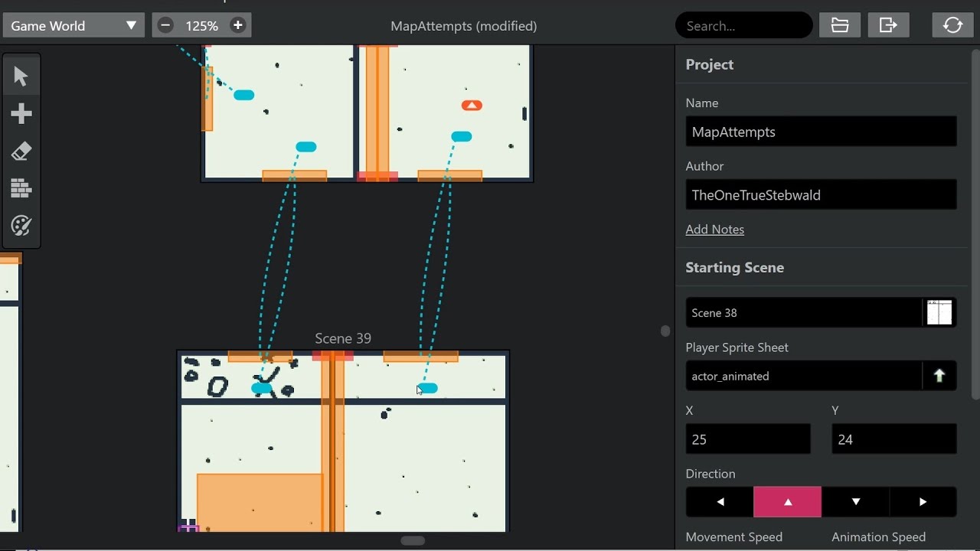
Task: Click the panel resize handle dot
Action: click(665, 331)
